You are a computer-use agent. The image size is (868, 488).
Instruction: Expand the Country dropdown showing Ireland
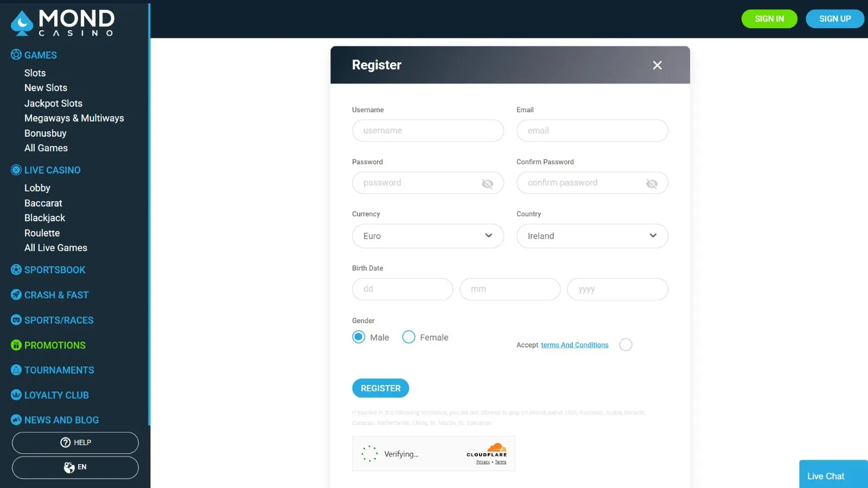pos(592,236)
